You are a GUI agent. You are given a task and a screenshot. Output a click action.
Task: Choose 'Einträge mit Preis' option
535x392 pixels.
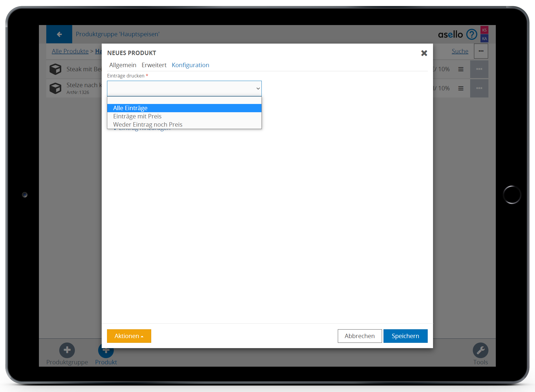(137, 116)
